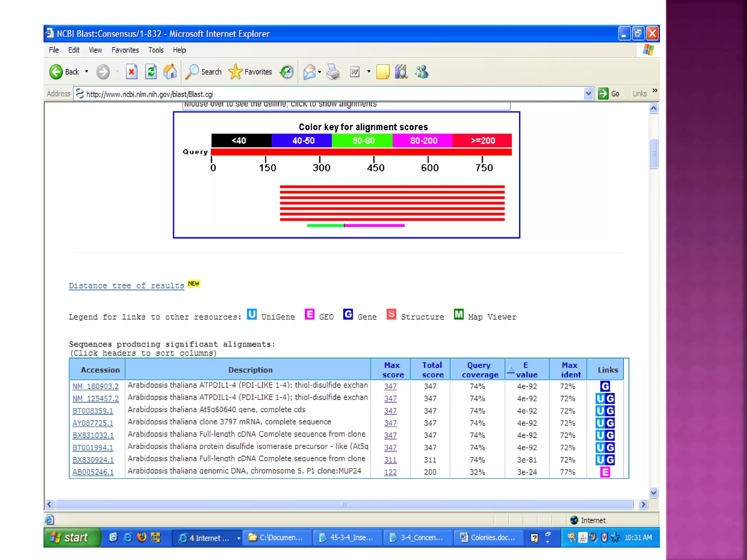Screen dimensions: 747x560
Task: Click the Gene link icon for NM_180903.2
Action: point(605,386)
